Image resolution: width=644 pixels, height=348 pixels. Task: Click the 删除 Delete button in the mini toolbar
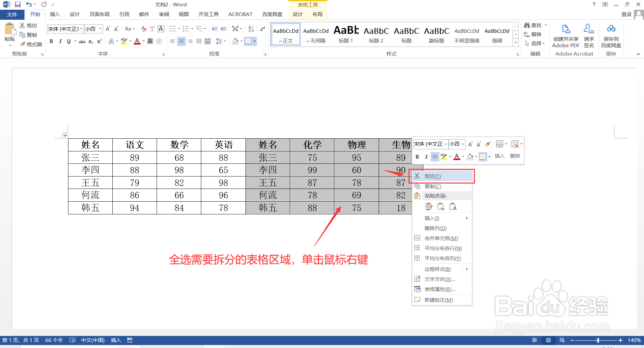[516, 149]
